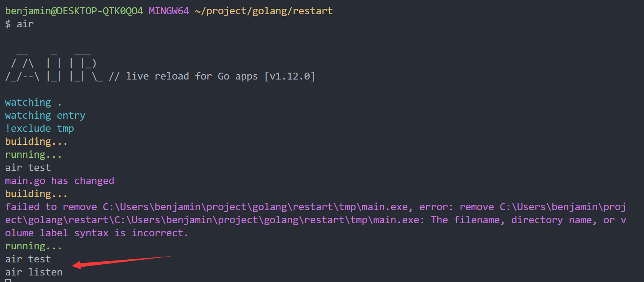644x282 pixels.
Task: Click the '!exclude tmp' log line
Action: (x=40, y=128)
